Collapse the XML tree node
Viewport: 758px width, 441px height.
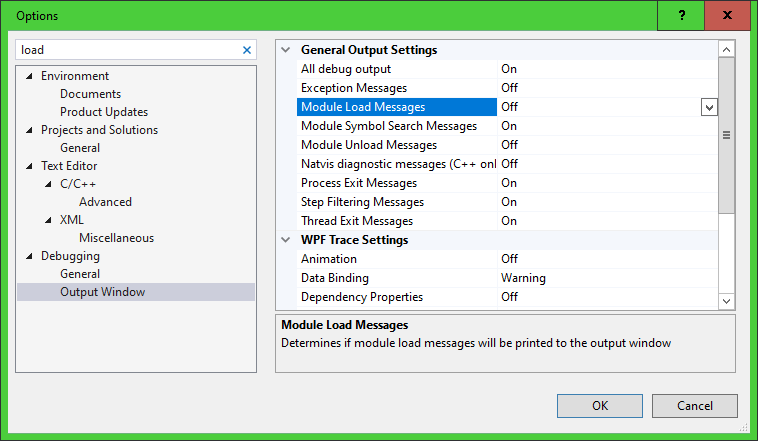point(48,220)
